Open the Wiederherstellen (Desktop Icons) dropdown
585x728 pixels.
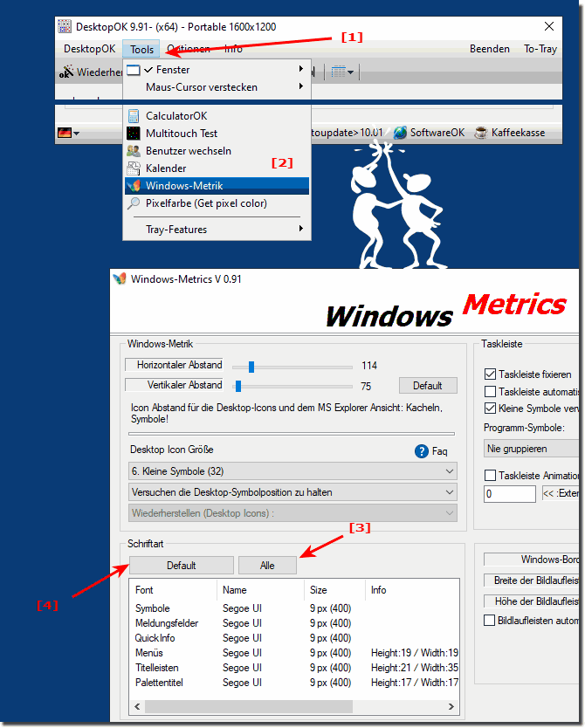click(x=292, y=513)
